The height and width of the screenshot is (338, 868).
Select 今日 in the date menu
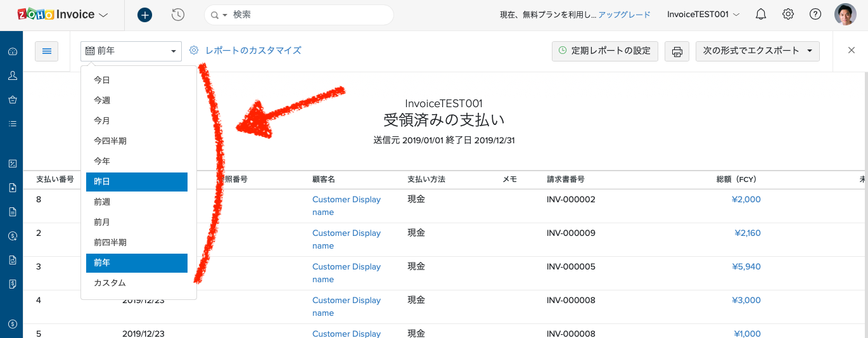pos(137,80)
